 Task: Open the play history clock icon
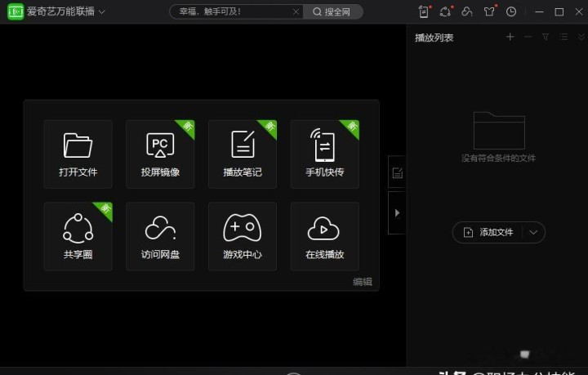[x=511, y=11]
